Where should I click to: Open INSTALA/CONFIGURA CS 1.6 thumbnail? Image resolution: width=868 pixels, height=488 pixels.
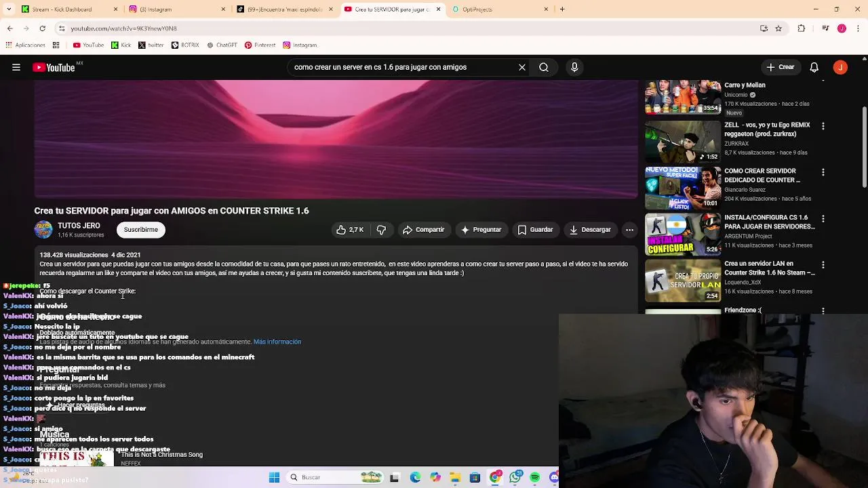(x=683, y=234)
